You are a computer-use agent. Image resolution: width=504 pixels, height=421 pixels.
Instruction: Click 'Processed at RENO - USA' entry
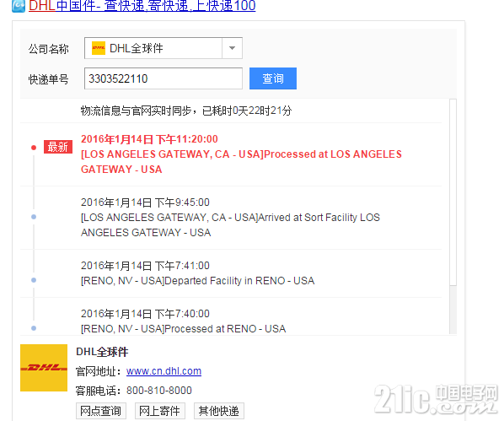(x=183, y=329)
